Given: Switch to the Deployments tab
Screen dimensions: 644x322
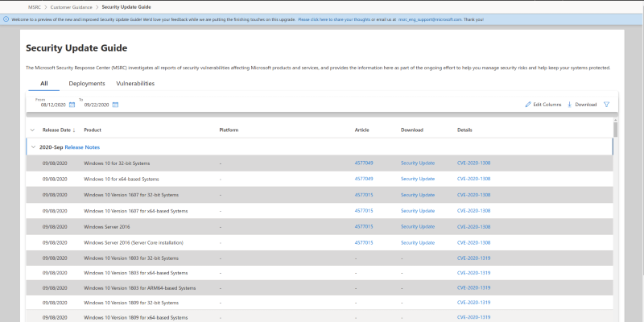Looking at the screenshot, I should pos(87,84).
